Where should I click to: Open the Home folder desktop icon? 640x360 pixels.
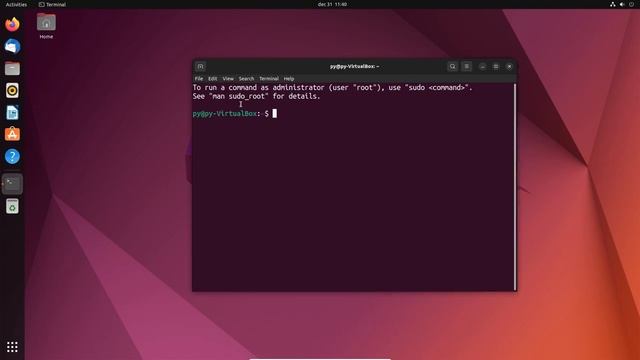[46, 26]
